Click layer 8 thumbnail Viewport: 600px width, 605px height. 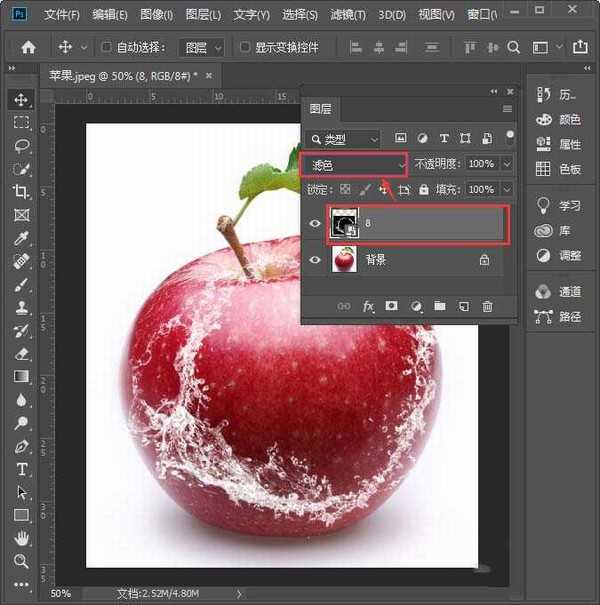click(x=344, y=224)
